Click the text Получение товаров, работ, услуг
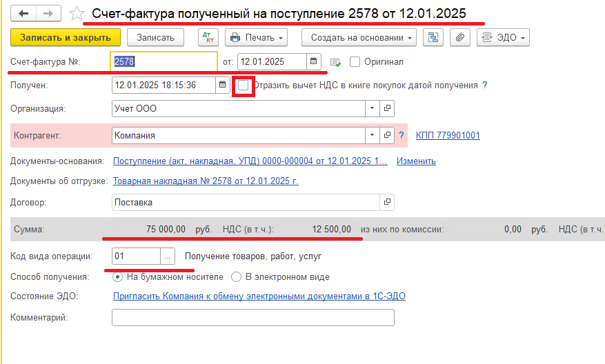Image resolution: width=605 pixels, height=364 pixels. (x=253, y=256)
